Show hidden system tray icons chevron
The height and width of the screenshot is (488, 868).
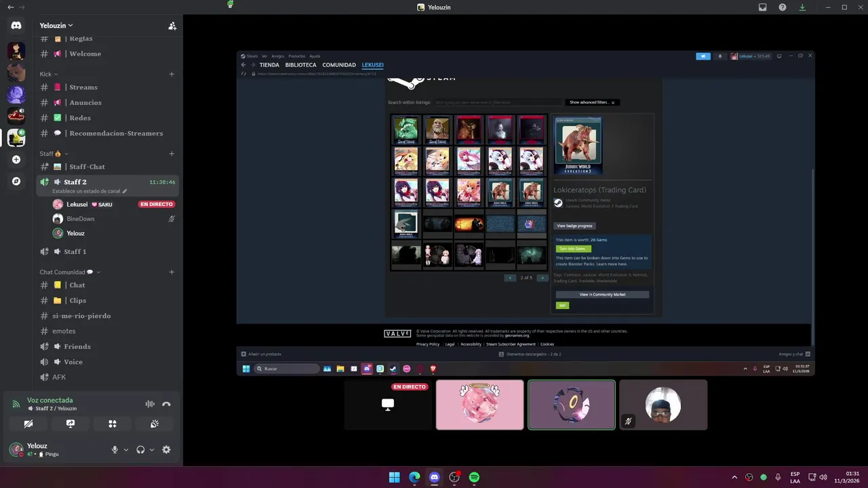[734, 477]
